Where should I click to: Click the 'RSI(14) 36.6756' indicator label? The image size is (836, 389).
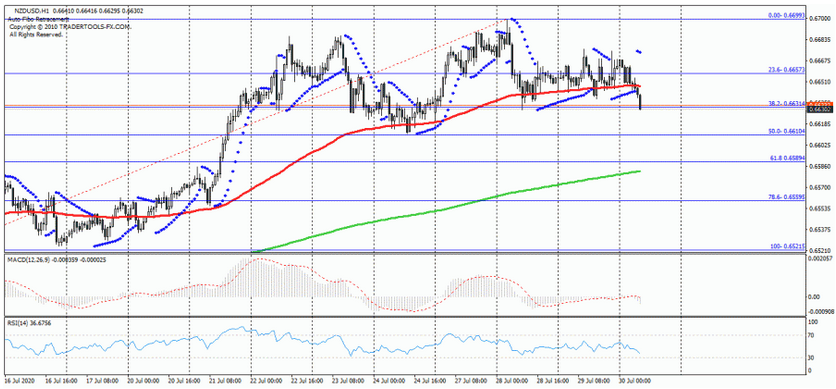29,323
